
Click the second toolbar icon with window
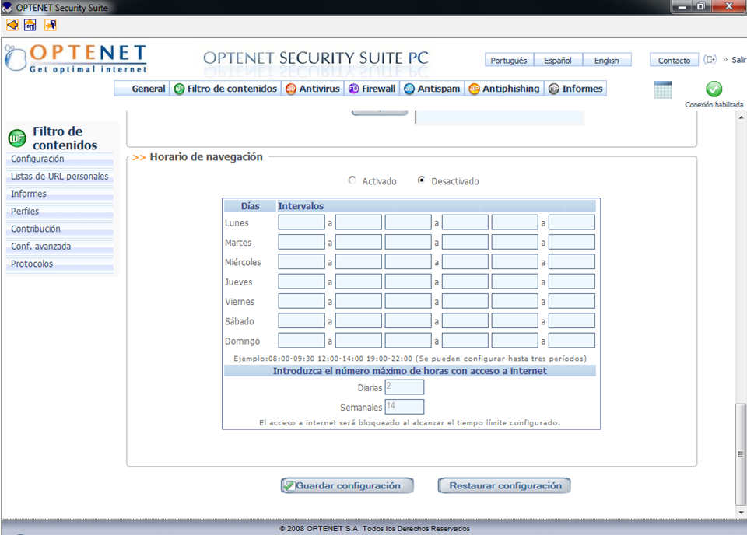30,25
